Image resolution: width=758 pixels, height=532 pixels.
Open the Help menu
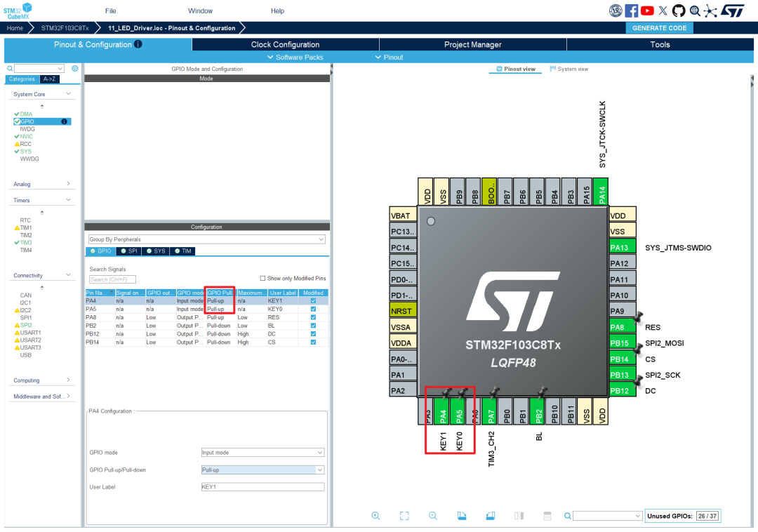[277, 11]
